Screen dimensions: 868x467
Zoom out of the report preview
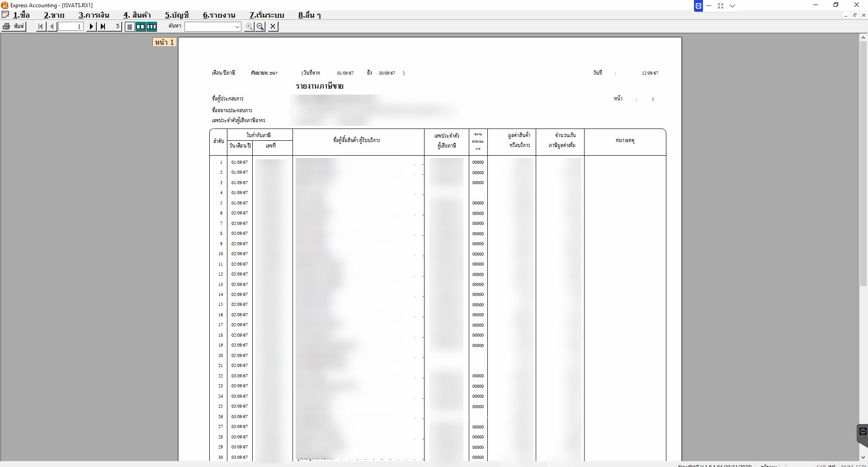[260, 26]
